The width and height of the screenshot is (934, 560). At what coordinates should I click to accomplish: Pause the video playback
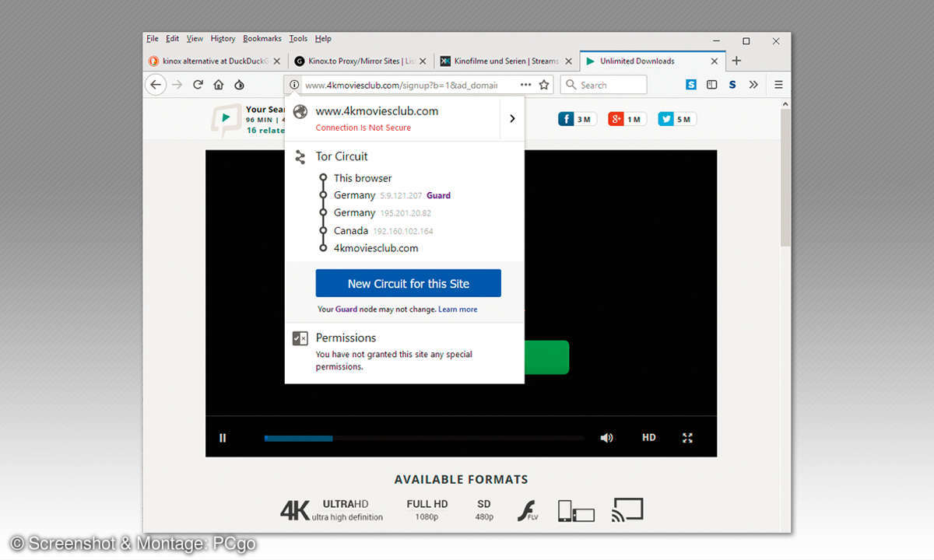223,438
